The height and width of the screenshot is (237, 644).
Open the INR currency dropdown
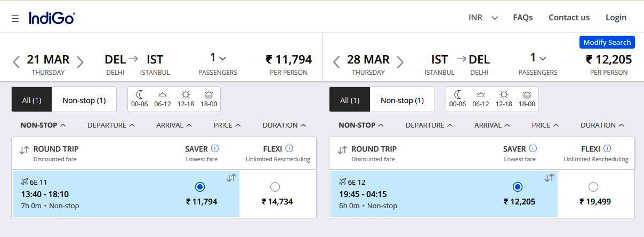[x=483, y=18]
